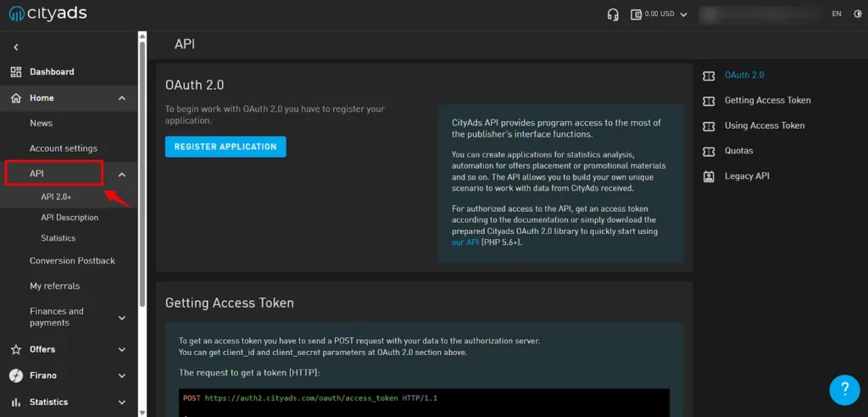
Task: Collapse the API submenu chevron
Action: pos(122,175)
